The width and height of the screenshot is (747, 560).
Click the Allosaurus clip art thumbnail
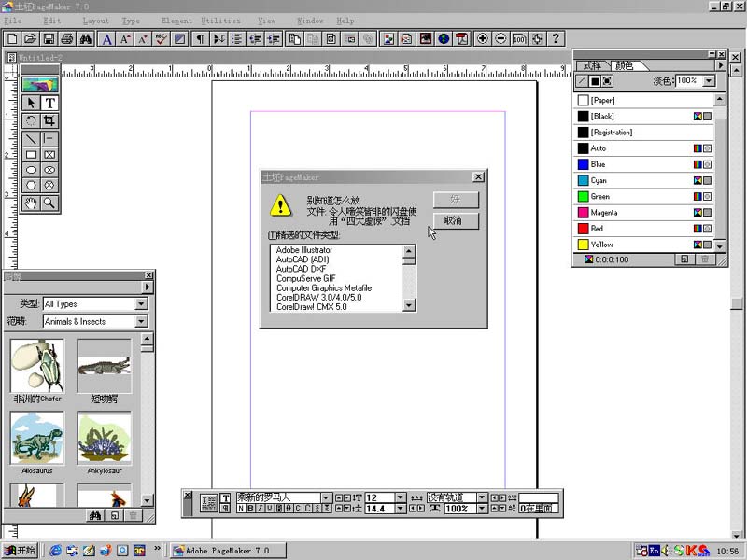click(x=36, y=438)
